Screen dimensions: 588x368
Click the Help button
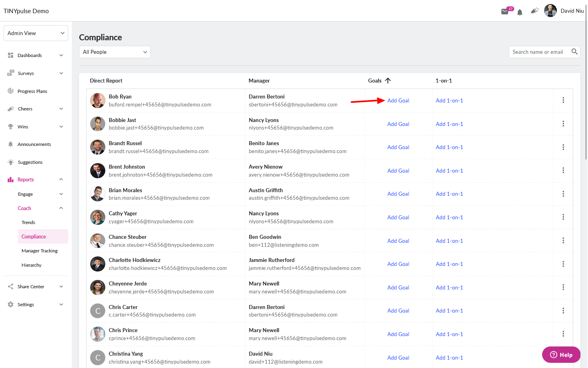click(561, 355)
